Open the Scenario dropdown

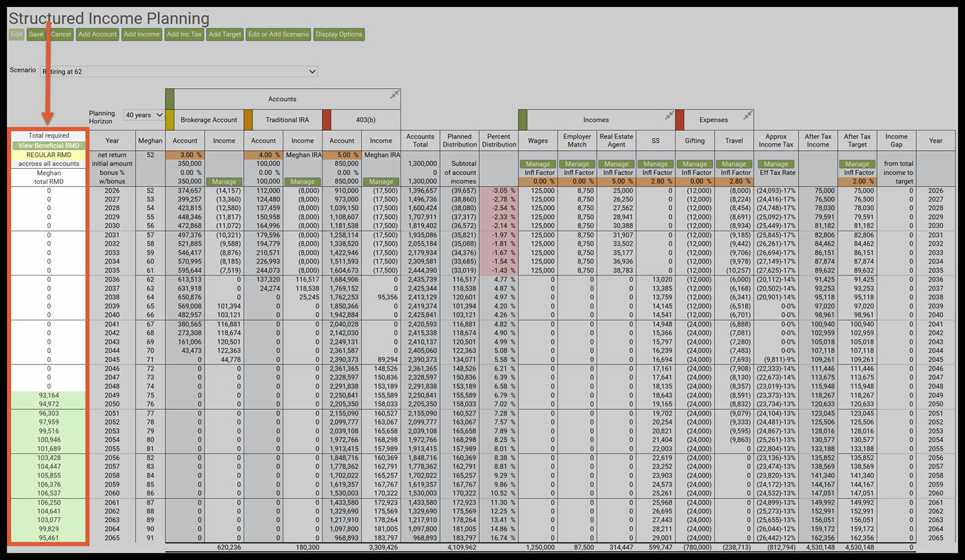click(x=179, y=71)
